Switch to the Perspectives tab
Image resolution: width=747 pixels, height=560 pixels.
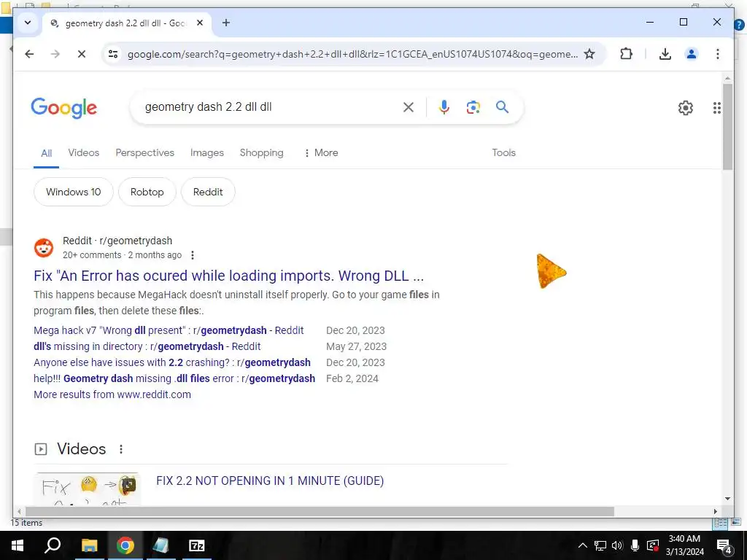(145, 153)
